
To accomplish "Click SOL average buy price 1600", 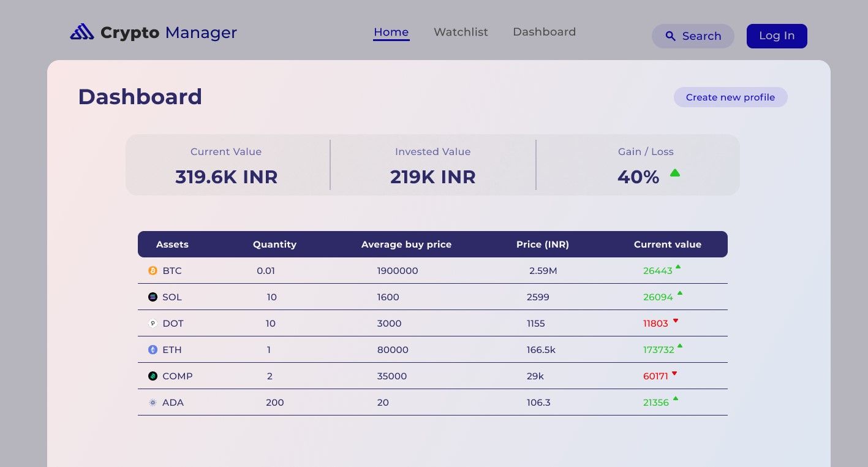I will (388, 297).
